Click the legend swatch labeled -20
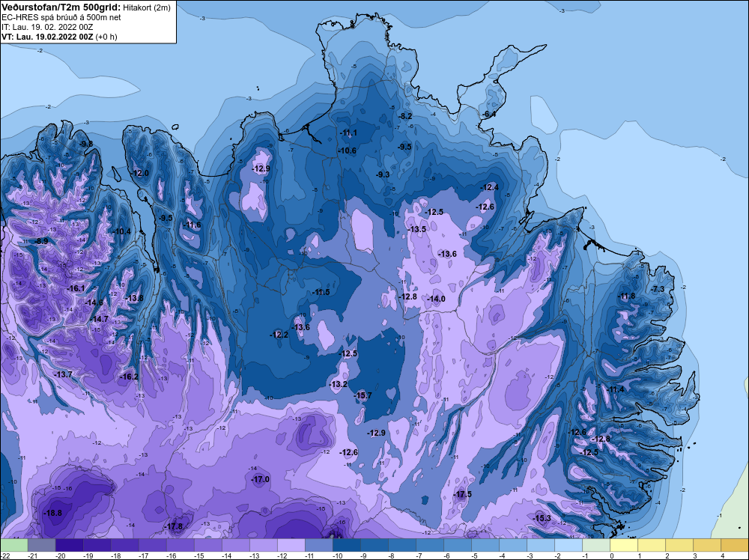749x560 pixels. (69, 545)
